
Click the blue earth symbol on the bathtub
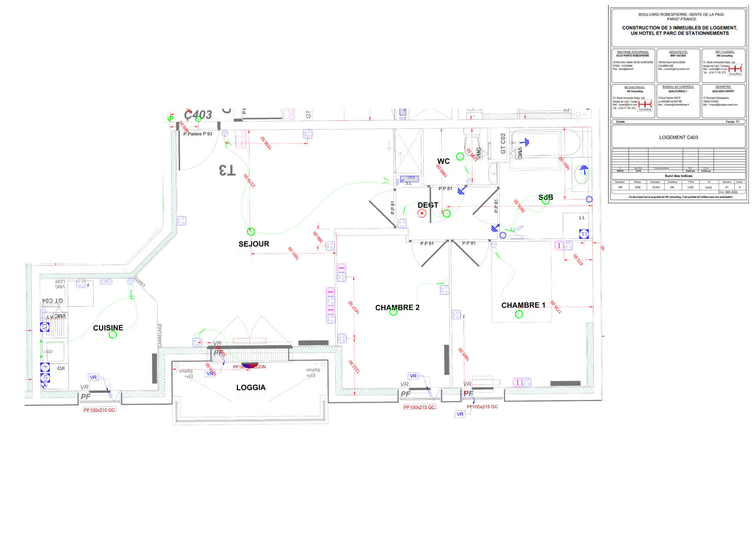(x=526, y=142)
